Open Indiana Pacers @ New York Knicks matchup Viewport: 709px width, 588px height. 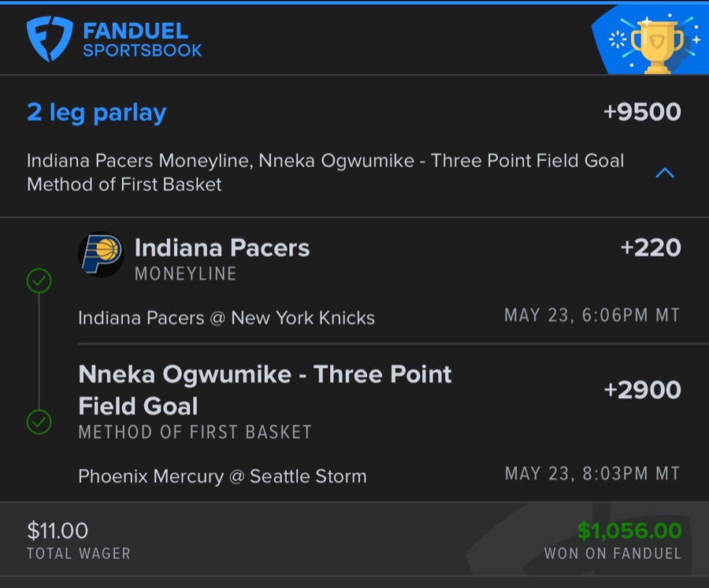(225, 318)
